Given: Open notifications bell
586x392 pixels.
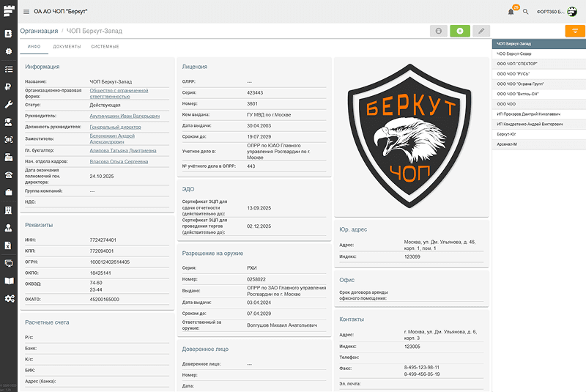Looking at the screenshot, I should (x=511, y=12).
